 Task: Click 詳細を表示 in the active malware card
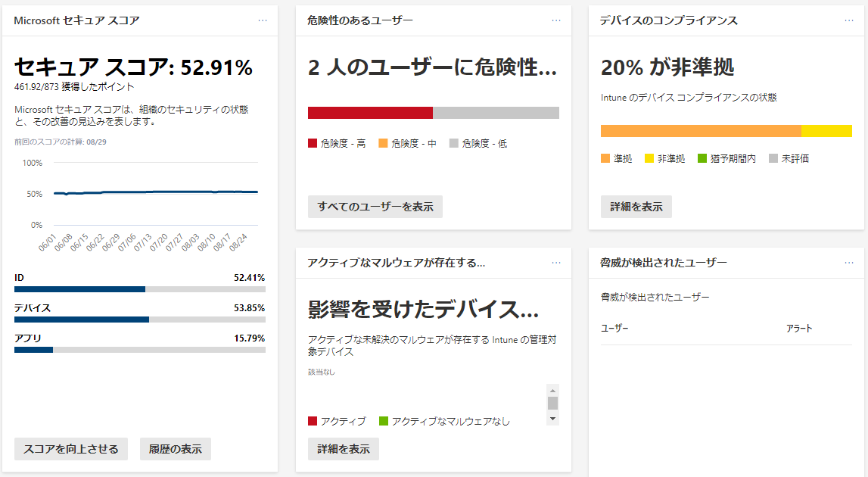click(344, 449)
